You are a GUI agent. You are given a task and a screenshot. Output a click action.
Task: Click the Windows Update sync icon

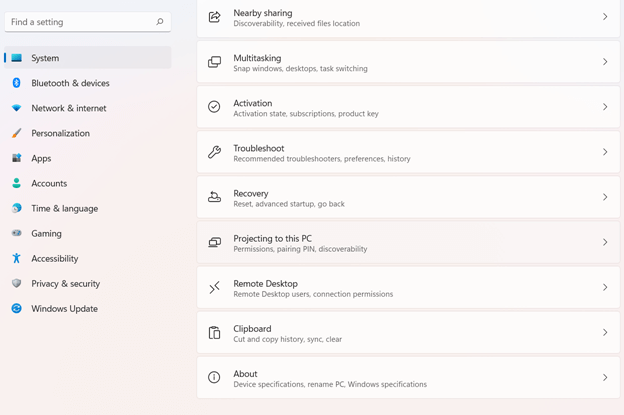[x=16, y=308]
